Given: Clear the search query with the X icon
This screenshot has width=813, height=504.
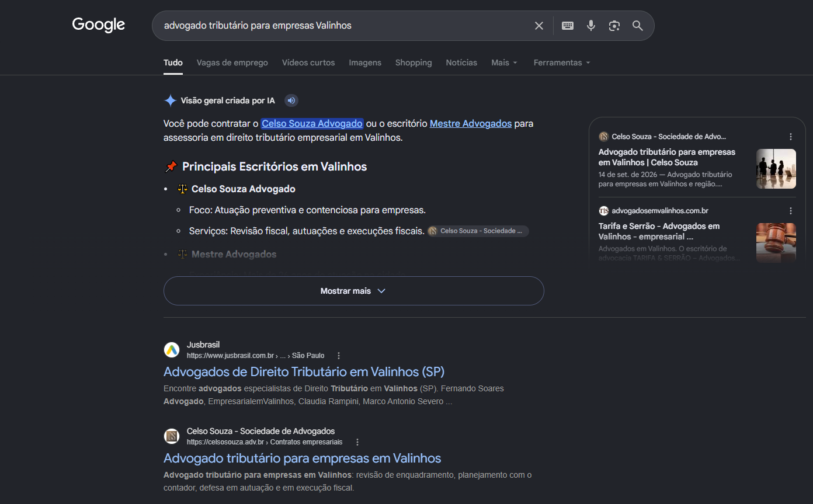Looking at the screenshot, I should (539, 26).
